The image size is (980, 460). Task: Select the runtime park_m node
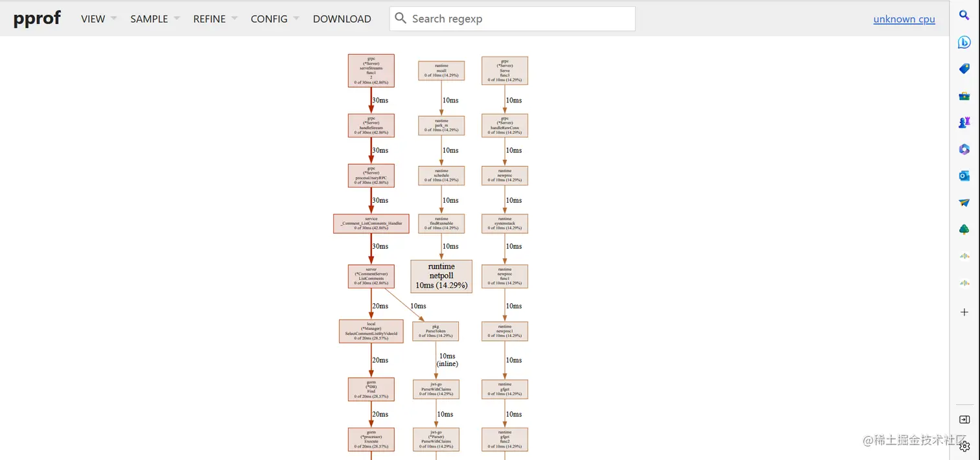[441, 126]
